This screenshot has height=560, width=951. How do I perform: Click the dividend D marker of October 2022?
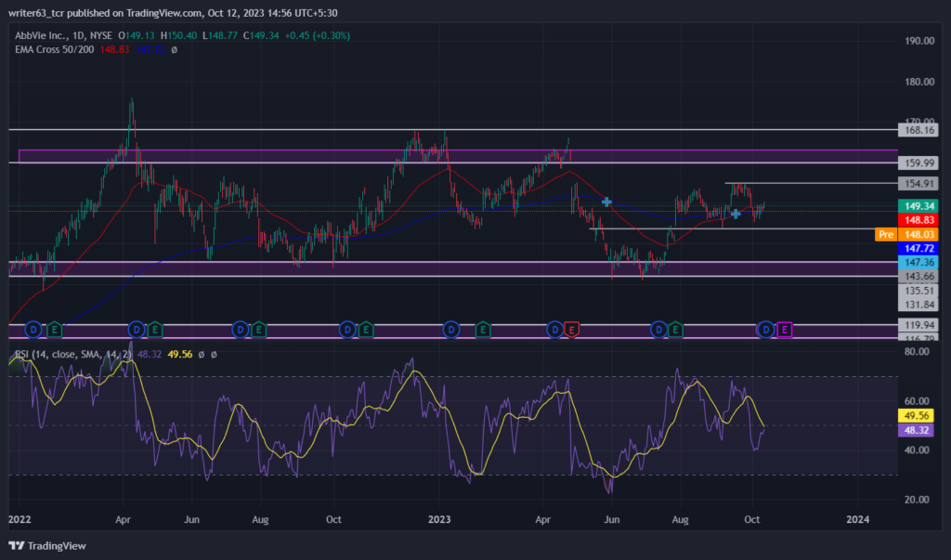coord(347,330)
